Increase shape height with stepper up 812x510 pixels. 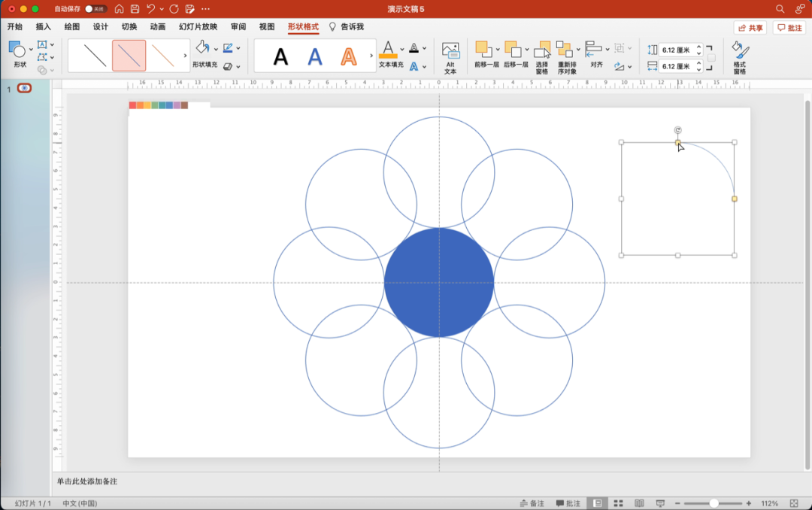[x=698, y=47]
